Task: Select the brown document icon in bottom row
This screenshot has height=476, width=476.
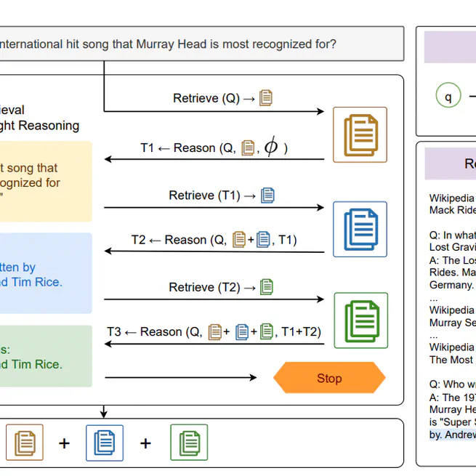Action: (x=25, y=443)
